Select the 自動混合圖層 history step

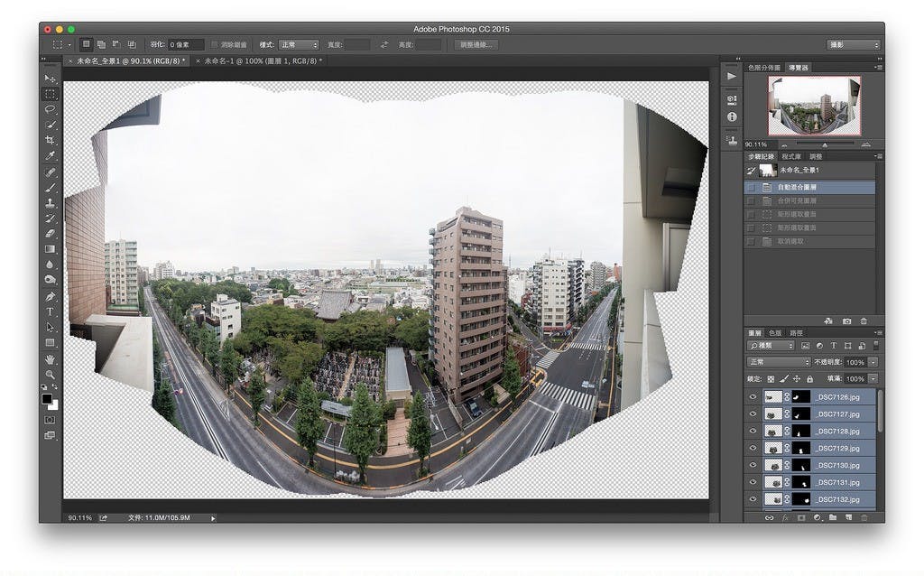tap(796, 187)
